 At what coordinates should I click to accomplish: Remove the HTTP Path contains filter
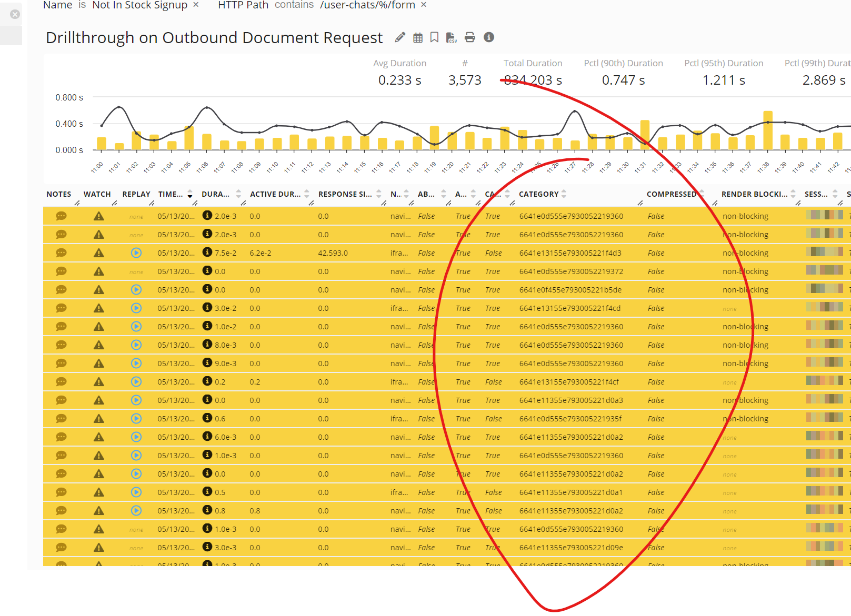click(424, 5)
